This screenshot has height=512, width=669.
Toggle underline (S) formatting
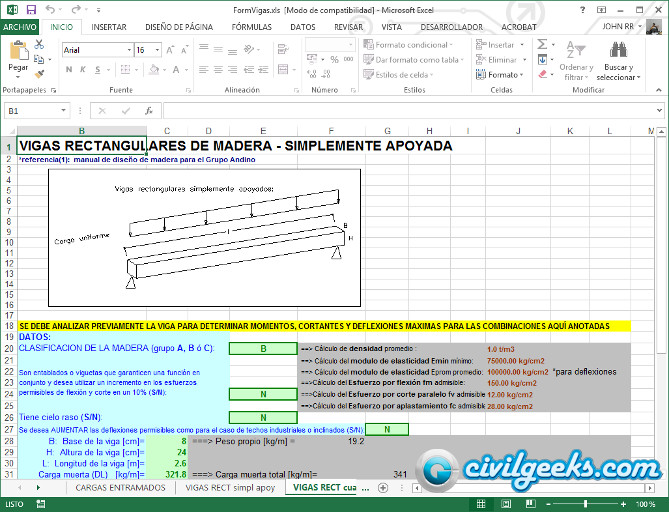[97, 70]
